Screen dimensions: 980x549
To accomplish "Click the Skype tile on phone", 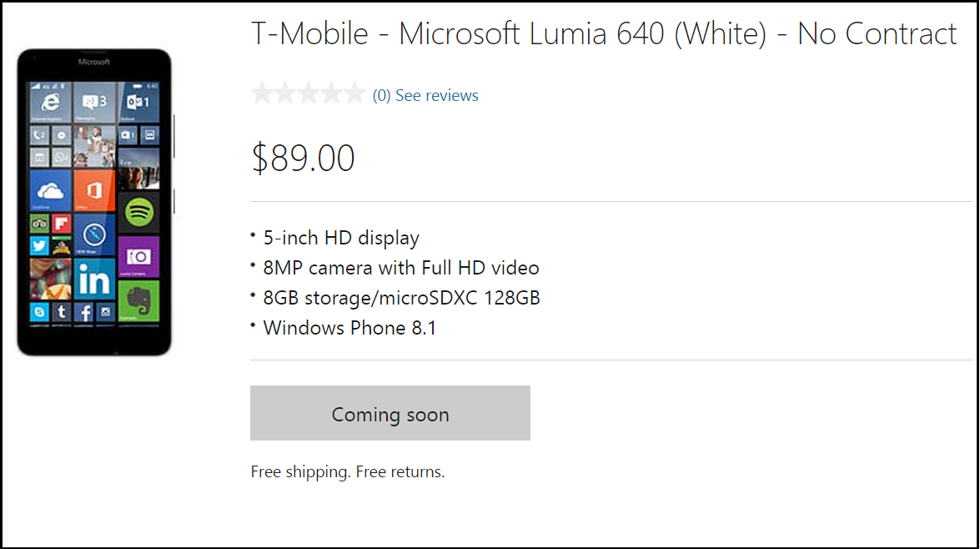I will click(39, 312).
